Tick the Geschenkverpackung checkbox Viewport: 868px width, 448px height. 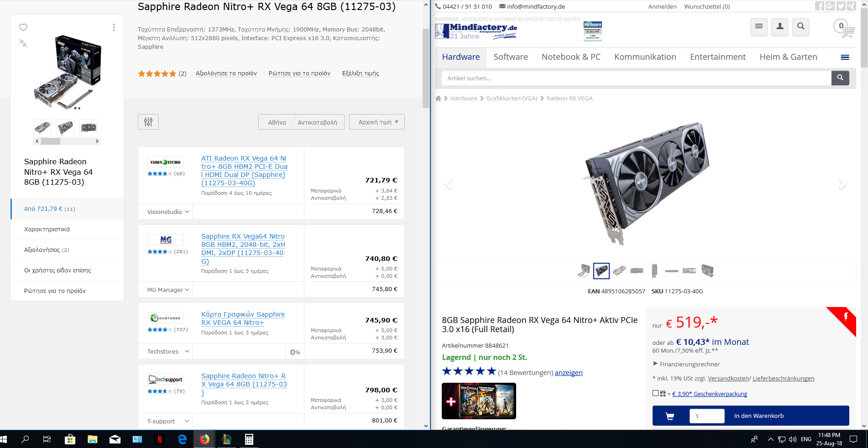pyautogui.click(x=655, y=393)
